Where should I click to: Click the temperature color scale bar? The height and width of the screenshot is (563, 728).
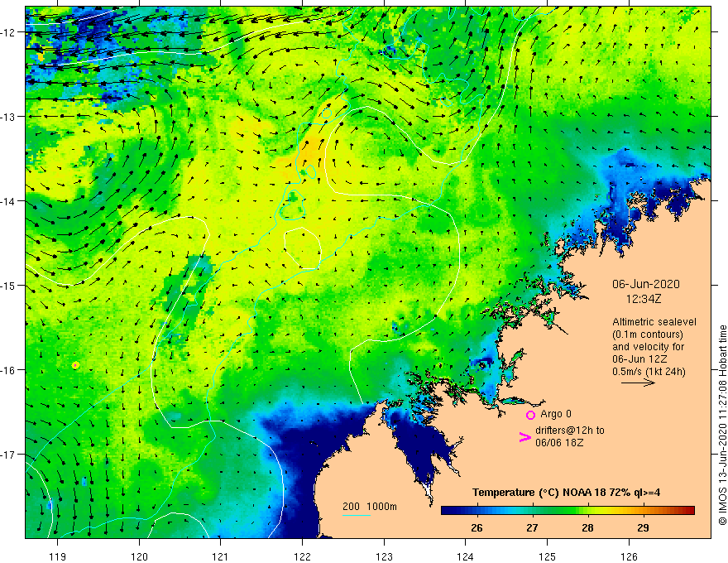point(568,510)
